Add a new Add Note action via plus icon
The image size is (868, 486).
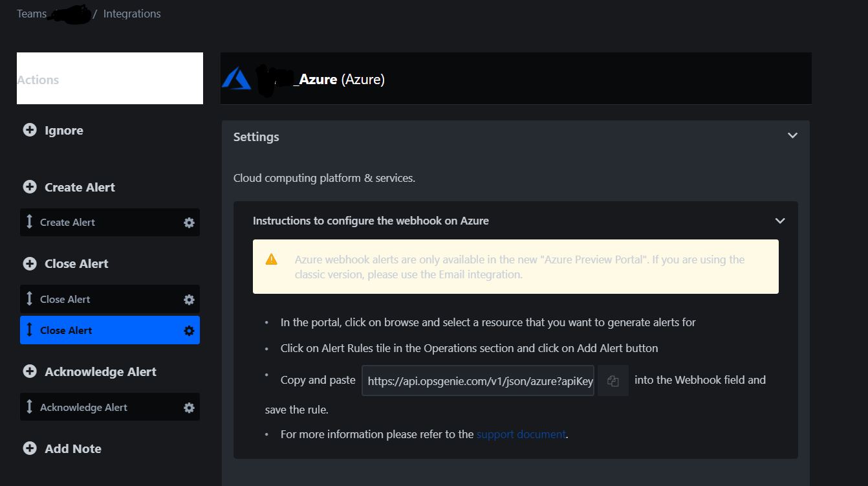[x=29, y=447]
